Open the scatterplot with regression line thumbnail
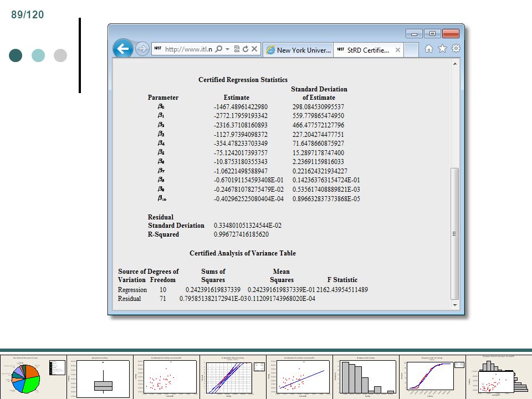The height and width of the screenshot is (399, 532). coord(300,377)
